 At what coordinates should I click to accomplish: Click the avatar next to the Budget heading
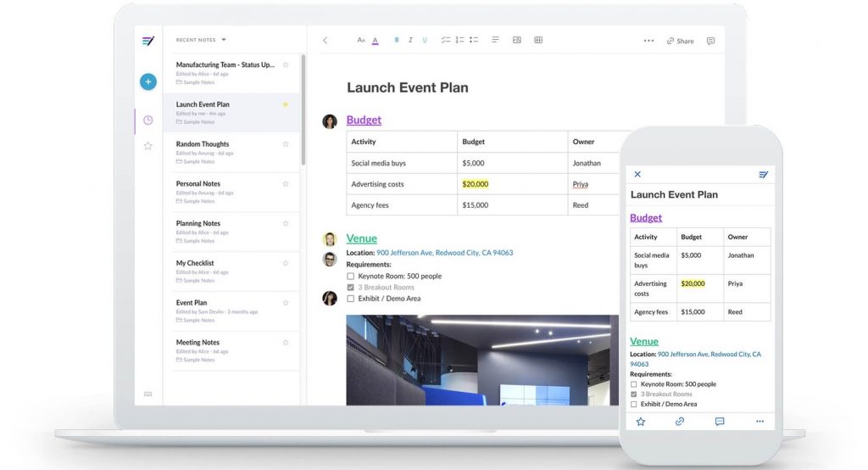point(330,121)
